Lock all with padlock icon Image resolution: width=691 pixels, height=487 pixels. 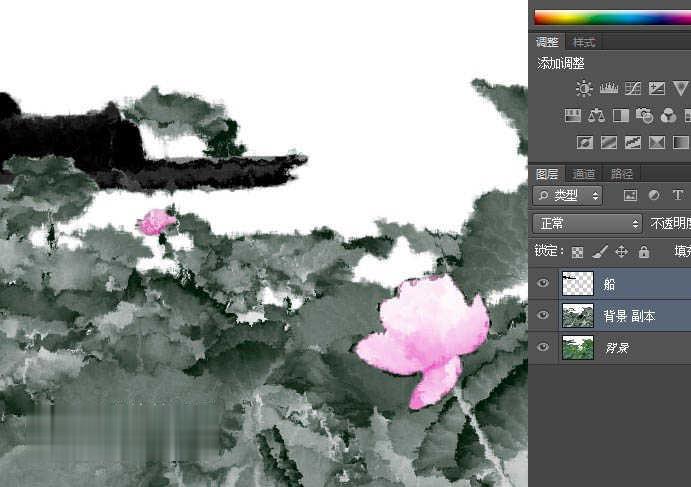(x=644, y=252)
